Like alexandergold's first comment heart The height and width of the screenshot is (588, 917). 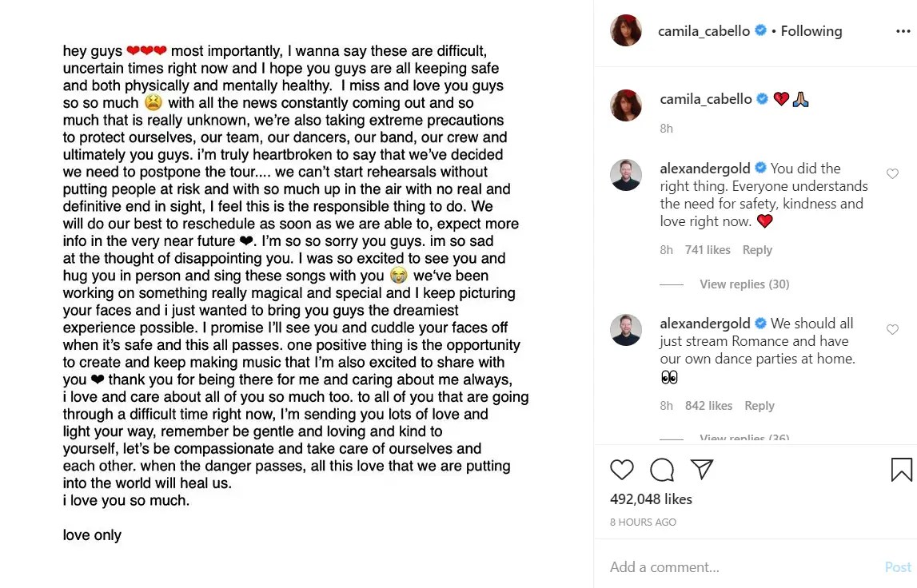click(892, 173)
